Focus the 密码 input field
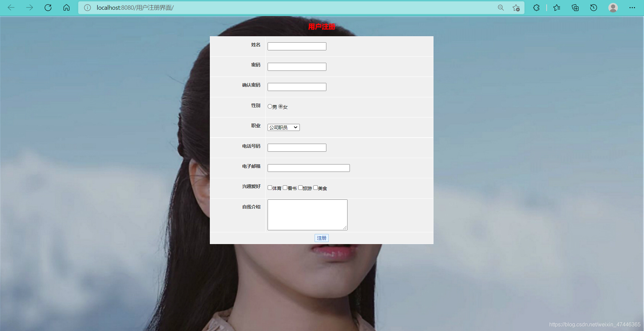The height and width of the screenshot is (331, 644). coord(297,67)
